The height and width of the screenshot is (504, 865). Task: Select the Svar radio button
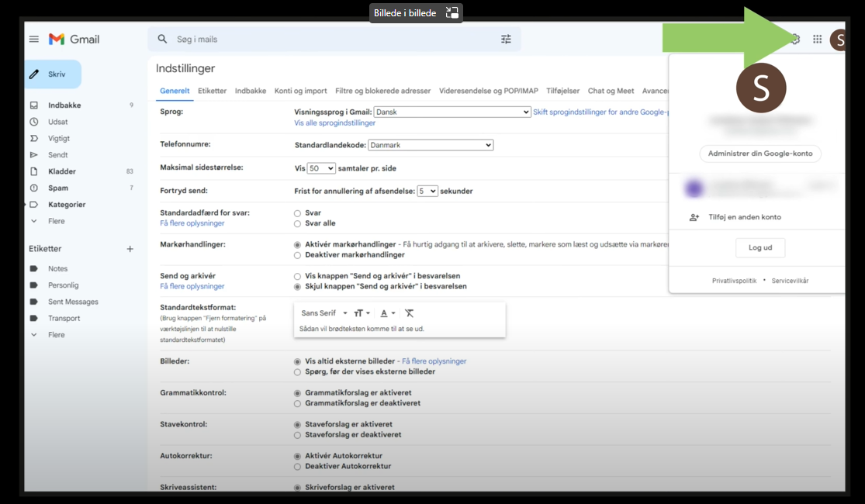pyautogui.click(x=297, y=213)
